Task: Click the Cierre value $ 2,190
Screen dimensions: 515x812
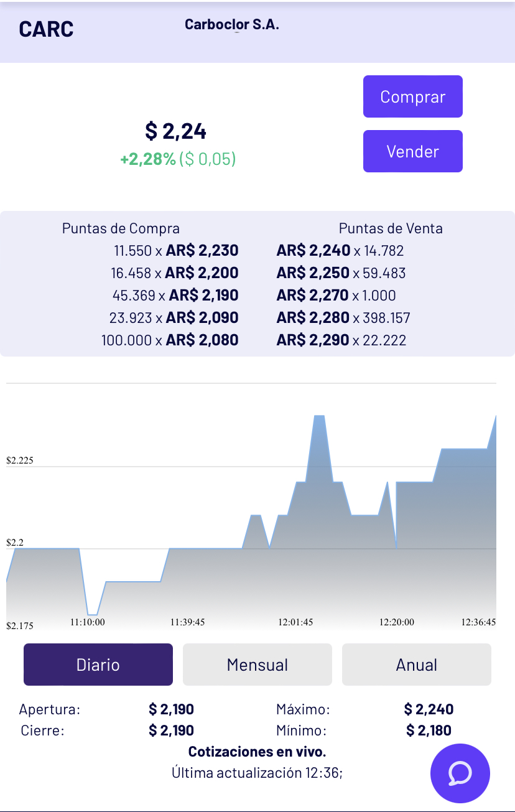Action: click(x=171, y=730)
